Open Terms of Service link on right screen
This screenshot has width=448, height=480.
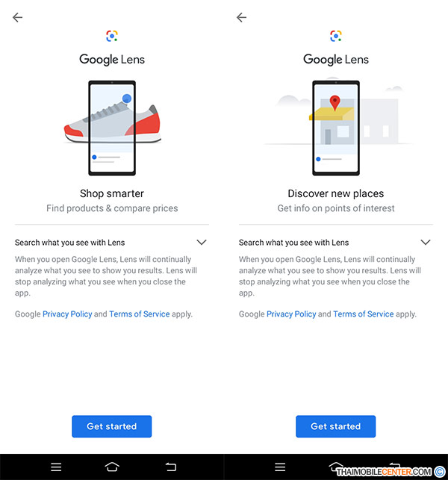pyautogui.click(x=364, y=314)
